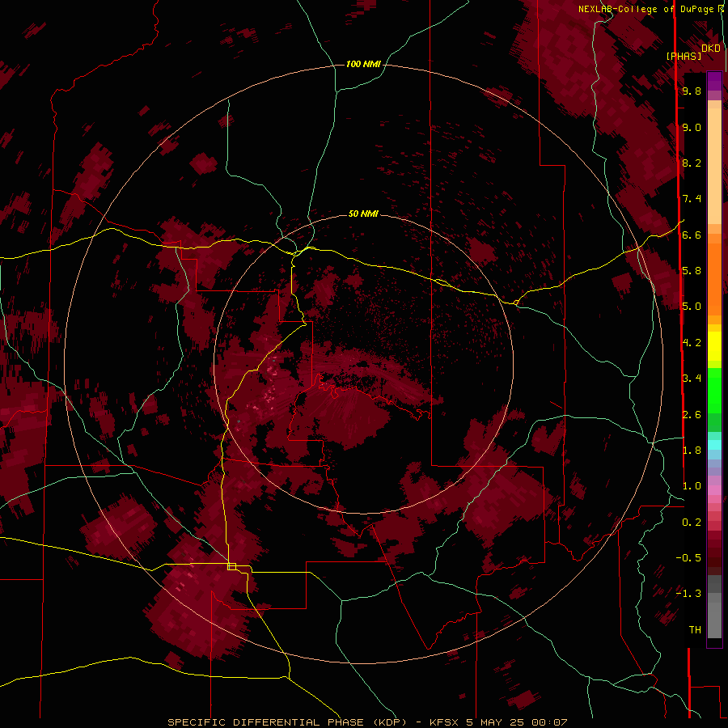Screen dimensions: 728x728
Task: Click the 7.4 scale value
Action: click(x=692, y=199)
